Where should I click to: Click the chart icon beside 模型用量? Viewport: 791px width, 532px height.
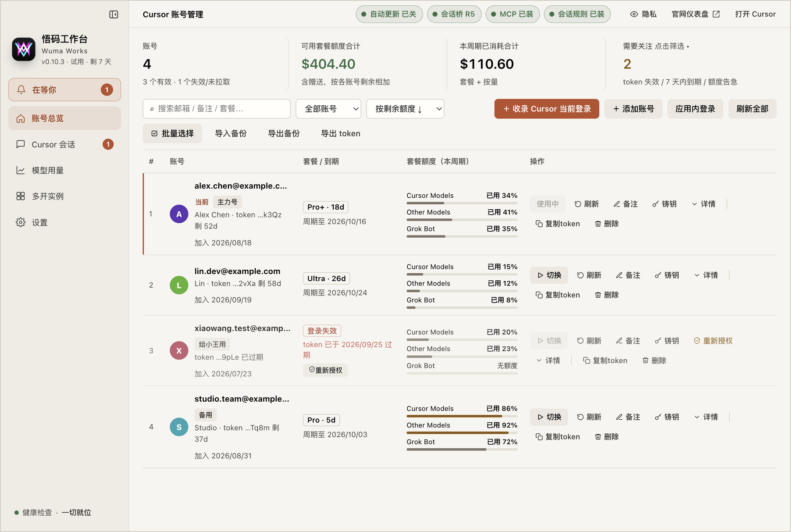[x=21, y=170]
